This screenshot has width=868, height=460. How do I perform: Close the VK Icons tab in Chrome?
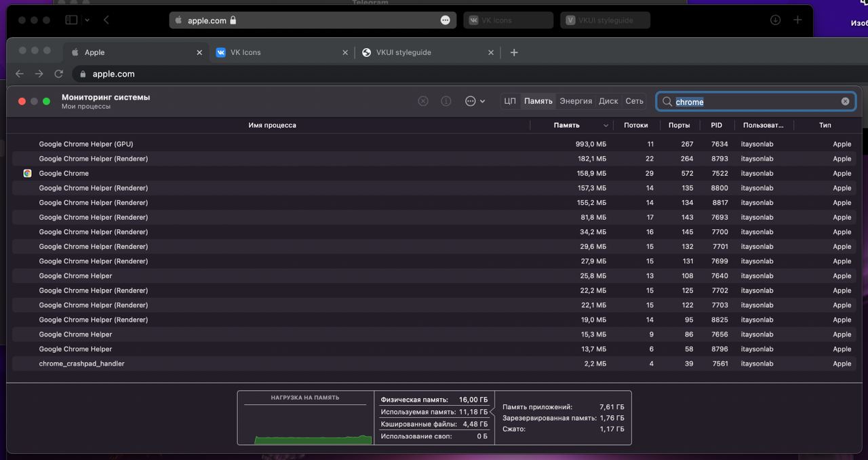pyautogui.click(x=345, y=52)
